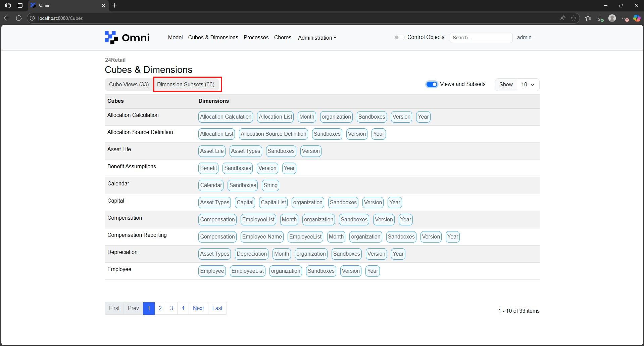The image size is (644, 346).
Task: Select the CapitalList dimension tag
Action: [x=274, y=203]
